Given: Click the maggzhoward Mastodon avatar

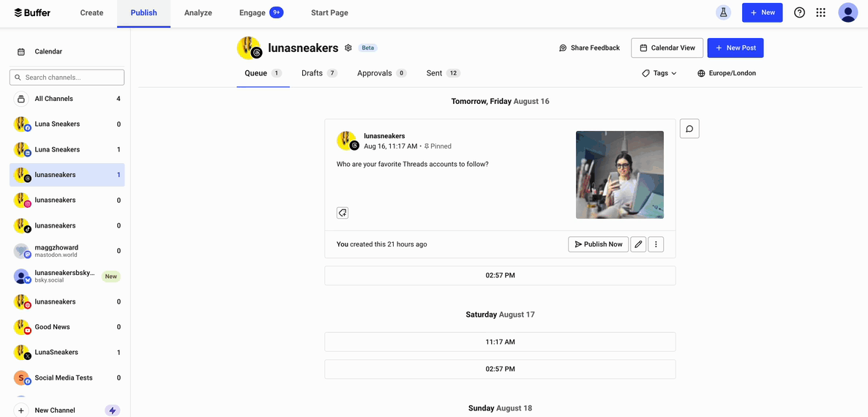Looking at the screenshot, I should 21,251.
